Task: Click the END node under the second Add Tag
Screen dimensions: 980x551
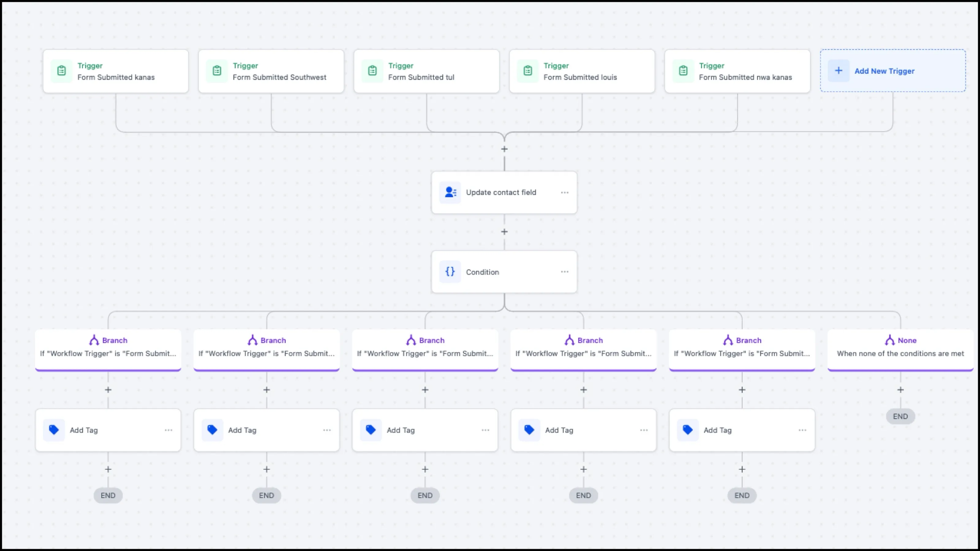Action: tap(267, 496)
